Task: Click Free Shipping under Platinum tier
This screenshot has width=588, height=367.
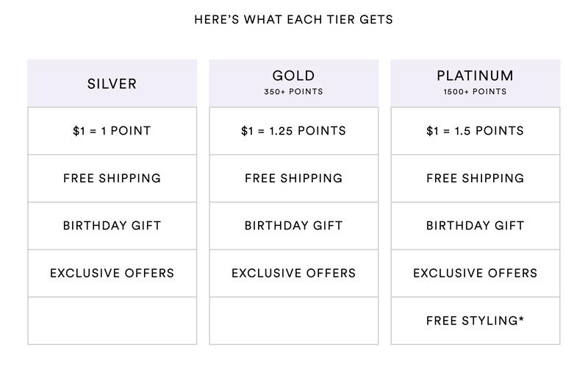Action: [475, 179]
